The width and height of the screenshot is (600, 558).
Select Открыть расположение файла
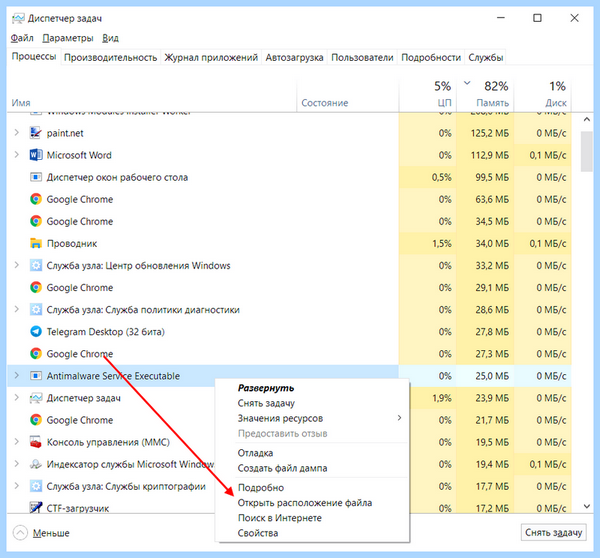pos(312,503)
